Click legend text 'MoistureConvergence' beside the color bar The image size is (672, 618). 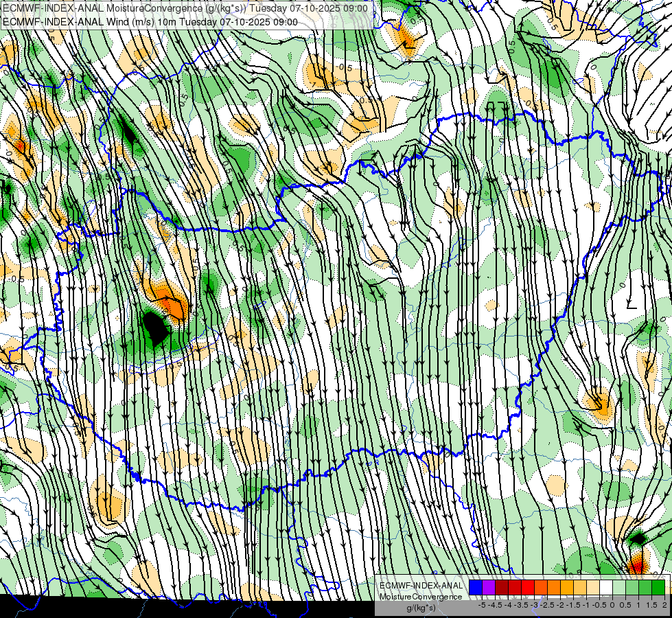421,597
